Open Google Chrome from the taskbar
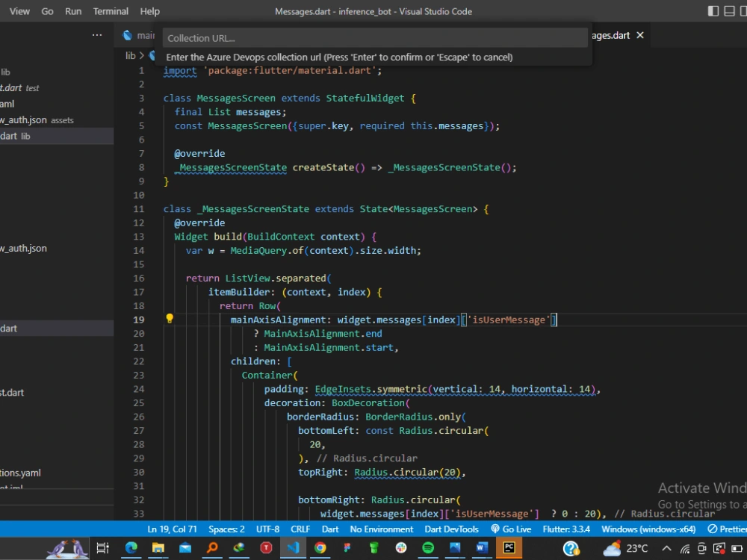747x560 pixels. click(x=320, y=548)
